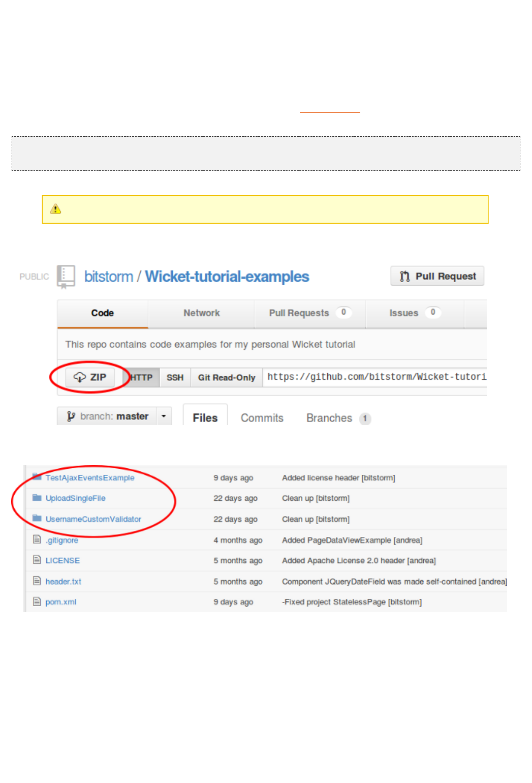Click "9 days ago" in the pom.xml row
Screen dimensions: 532x783
233,602
